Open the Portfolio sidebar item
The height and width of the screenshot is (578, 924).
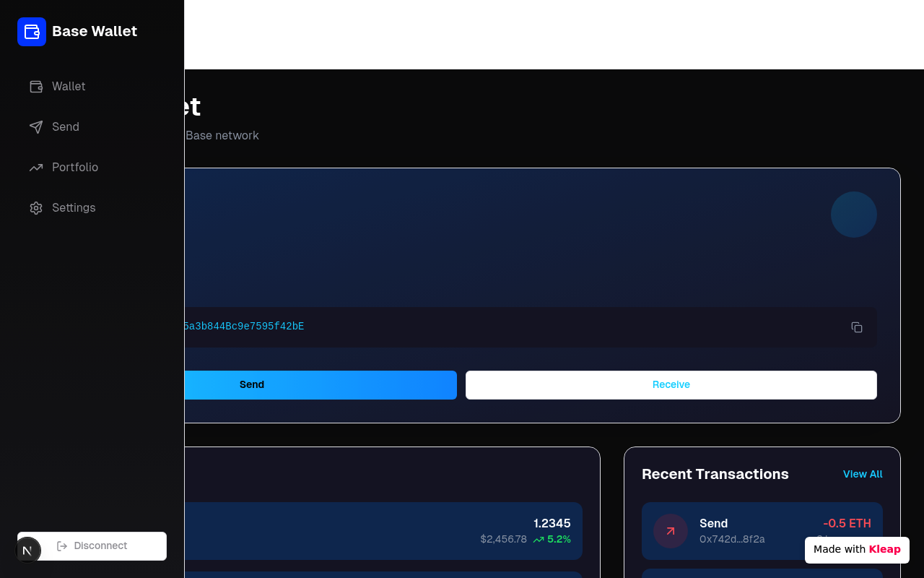click(92, 168)
